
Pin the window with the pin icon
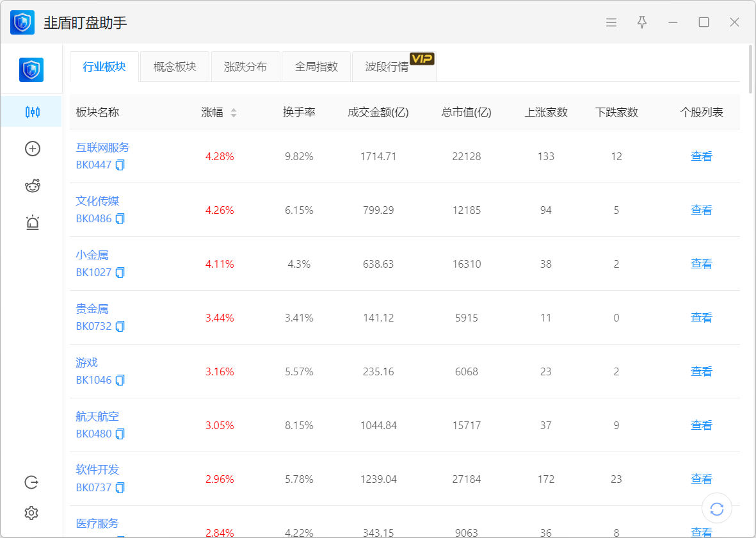click(x=642, y=22)
